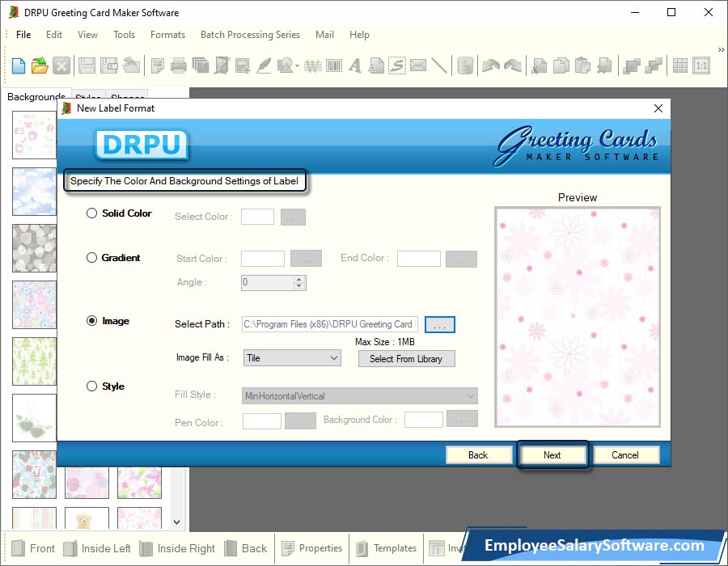This screenshot has height=566, width=728.
Task: Click the envelope mail toolbar icon
Action: coord(418,65)
